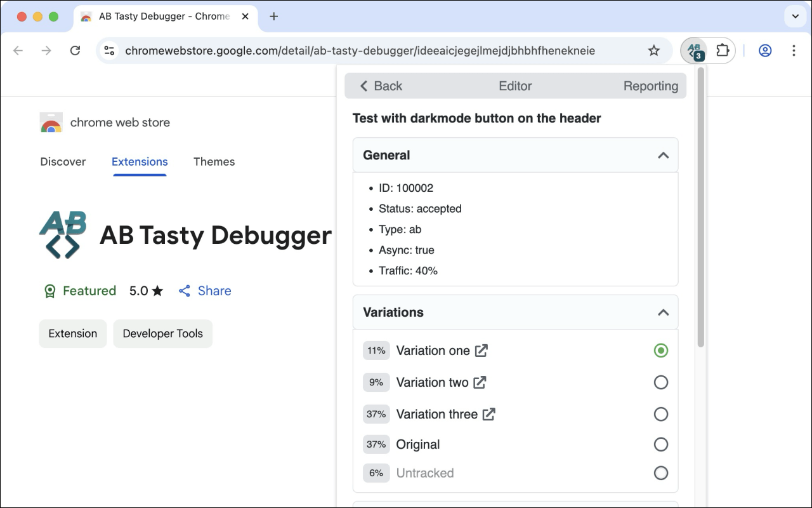Bookmark this page with the star icon
The image size is (812, 508).
coord(654,51)
